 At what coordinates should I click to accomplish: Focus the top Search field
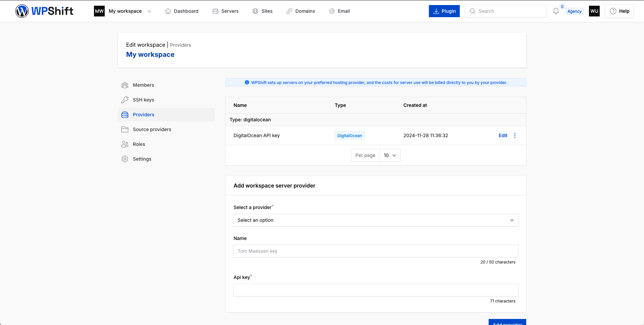[x=506, y=11]
